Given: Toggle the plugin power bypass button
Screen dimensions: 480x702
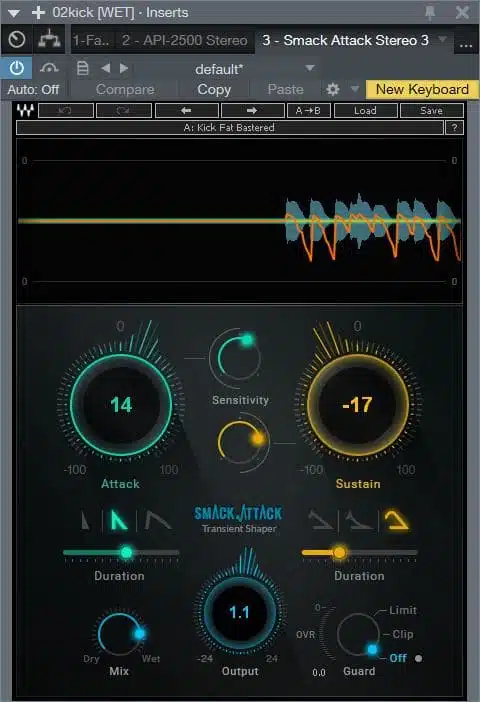Looking at the screenshot, I should point(17,68).
